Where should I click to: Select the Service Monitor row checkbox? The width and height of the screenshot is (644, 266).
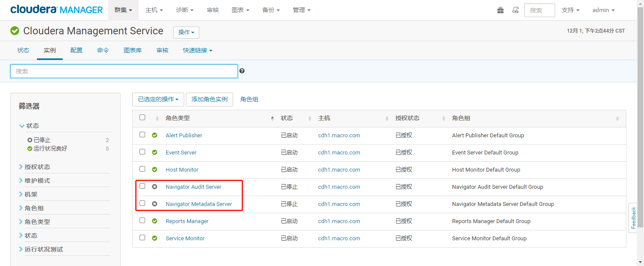(x=143, y=238)
